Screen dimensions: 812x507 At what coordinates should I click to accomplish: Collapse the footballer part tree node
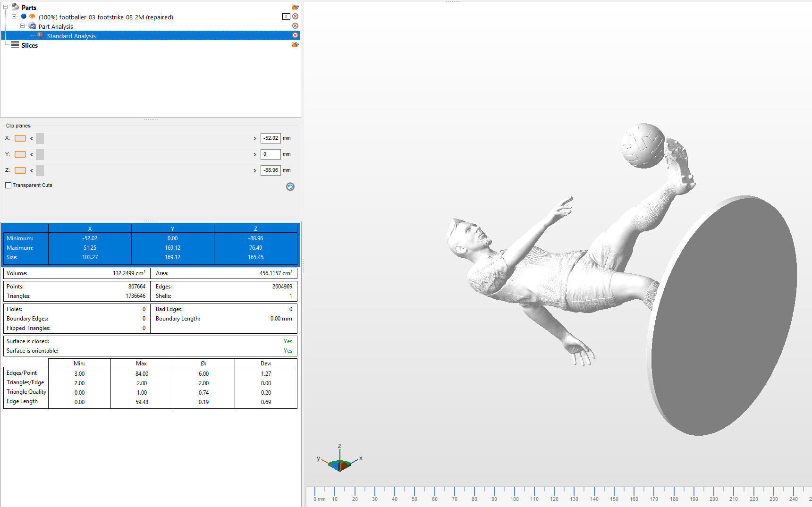(x=14, y=16)
